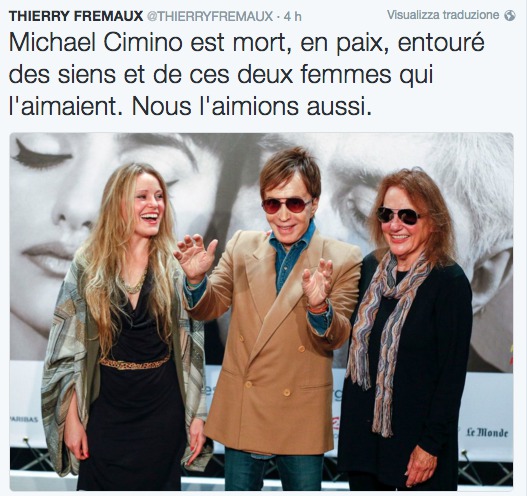The height and width of the screenshot is (496, 527).
Task: Click the words Michael Cimino in the tweet
Action: (95, 43)
